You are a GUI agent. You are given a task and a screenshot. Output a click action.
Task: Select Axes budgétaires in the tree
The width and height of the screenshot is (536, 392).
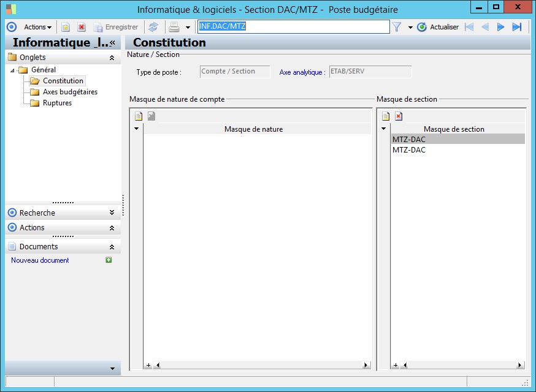point(70,92)
